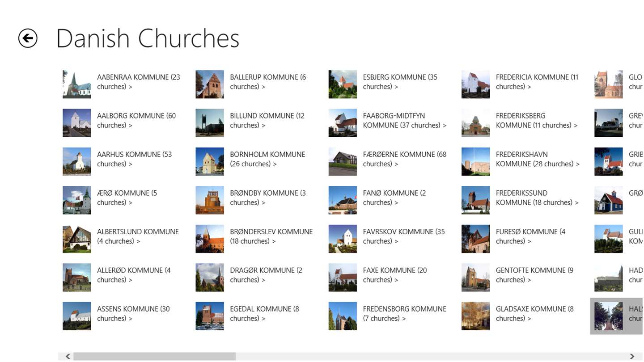
Task: Select the 'FREDENSBORG KOMMUNE (7 churches)' link
Action: [405, 314]
